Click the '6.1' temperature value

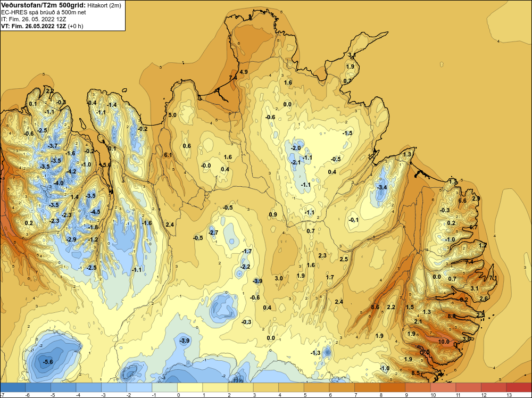click(x=168, y=155)
